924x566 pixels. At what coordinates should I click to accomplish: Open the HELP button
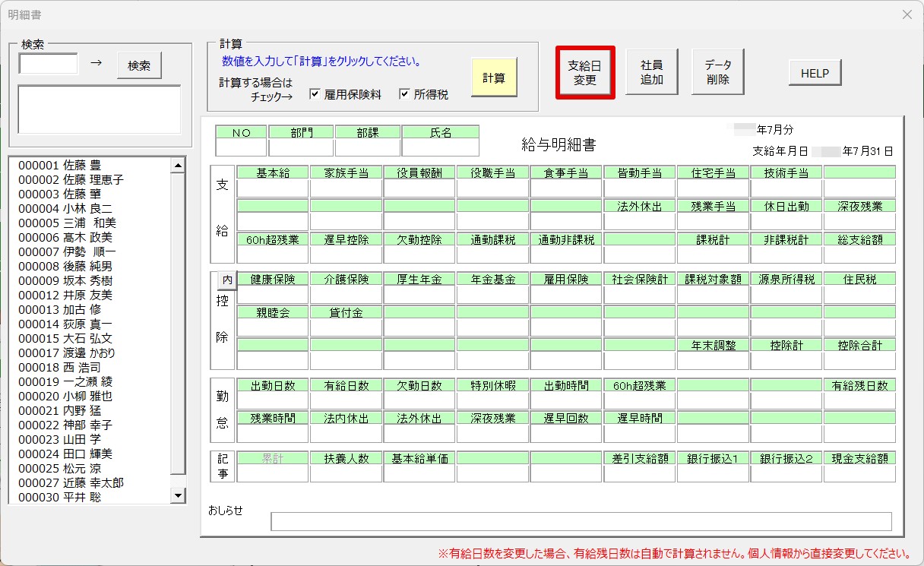(815, 74)
